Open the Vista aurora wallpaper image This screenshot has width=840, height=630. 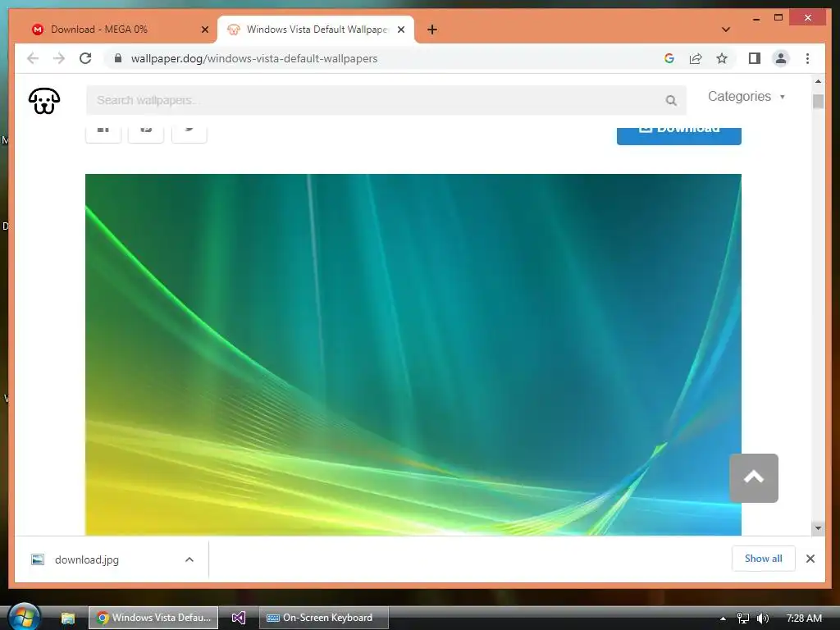(x=413, y=354)
